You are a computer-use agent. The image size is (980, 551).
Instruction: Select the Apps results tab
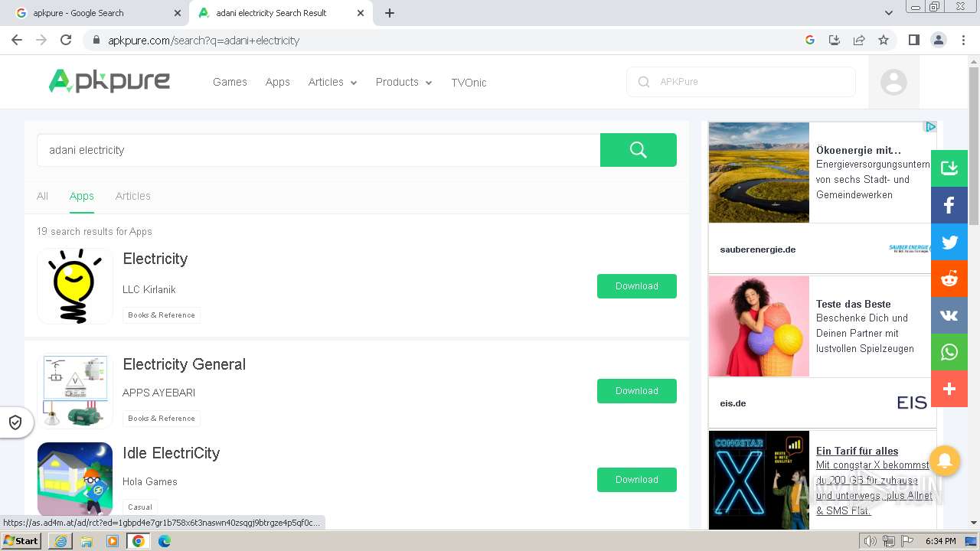[x=82, y=196]
